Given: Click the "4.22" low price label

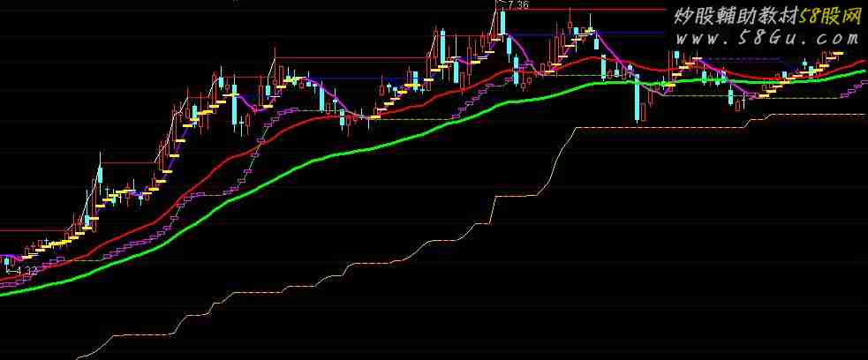Looking at the screenshot, I should click(26, 270).
